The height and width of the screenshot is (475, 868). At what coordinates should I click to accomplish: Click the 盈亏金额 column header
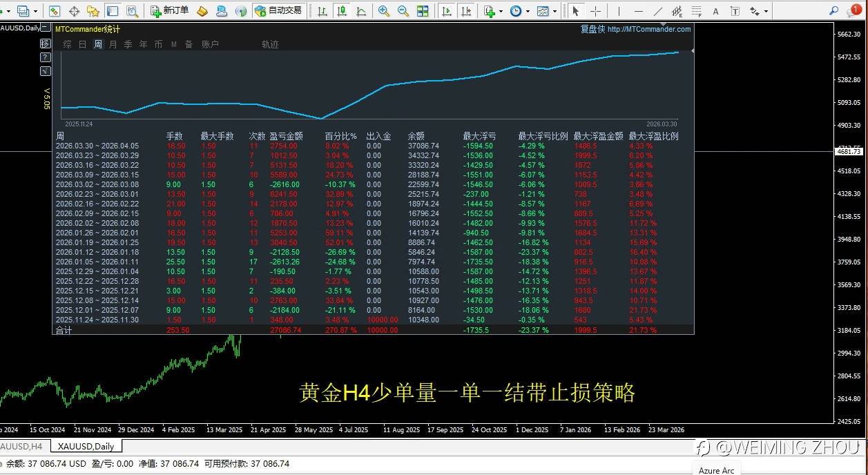286,136
